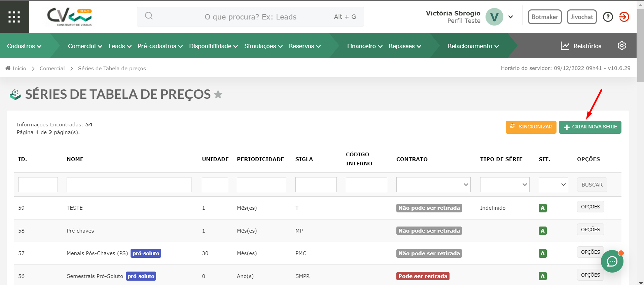Click the Botmaker button
The height and width of the screenshot is (285, 644).
point(545,17)
